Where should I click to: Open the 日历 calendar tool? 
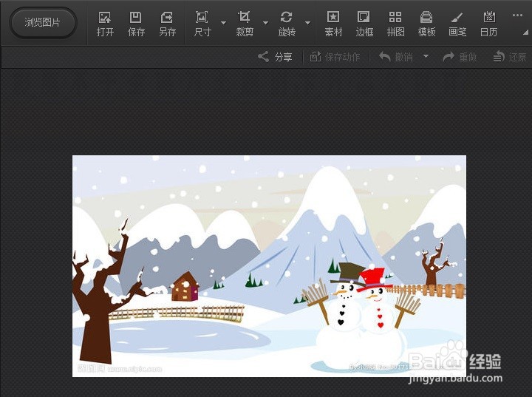[x=489, y=24]
